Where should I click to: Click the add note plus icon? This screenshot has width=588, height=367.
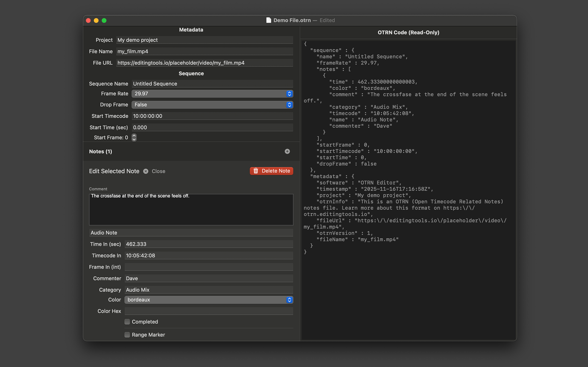(x=287, y=151)
